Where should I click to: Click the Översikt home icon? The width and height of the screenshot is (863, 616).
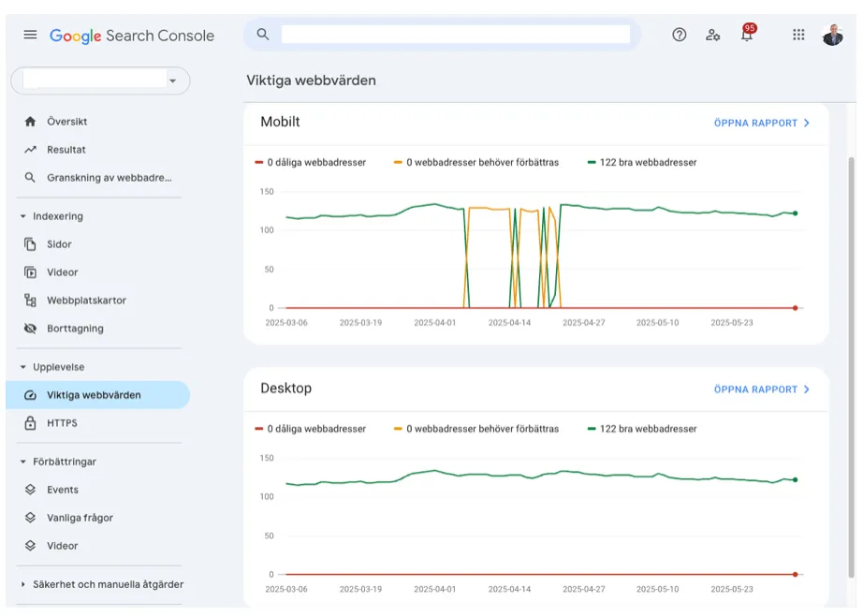30,122
